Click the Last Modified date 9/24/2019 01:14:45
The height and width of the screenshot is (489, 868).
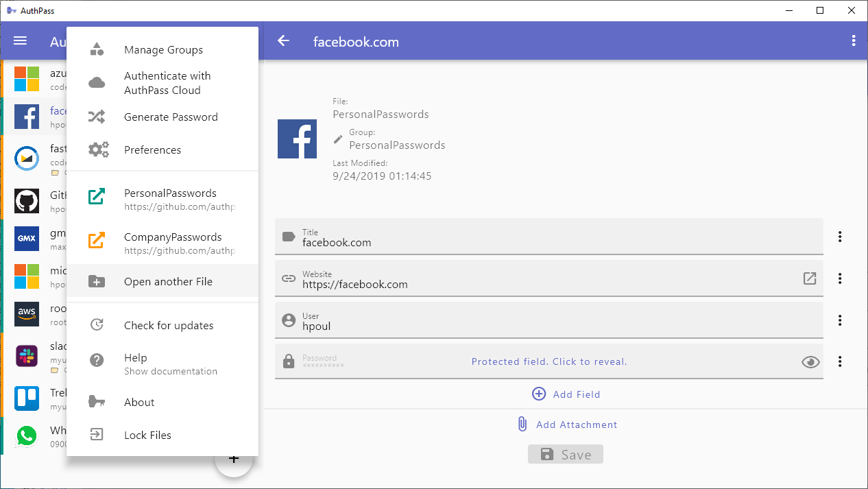[382, 176]
